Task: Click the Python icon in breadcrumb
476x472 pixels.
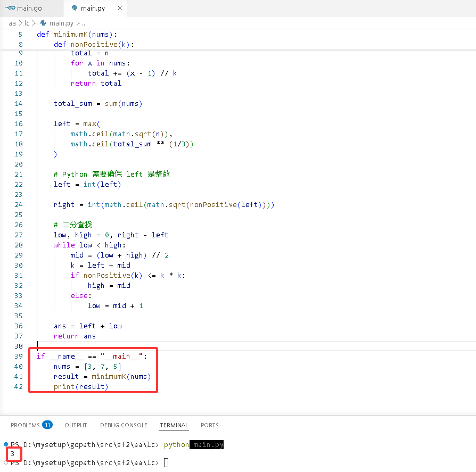Action: pos(43,23)
